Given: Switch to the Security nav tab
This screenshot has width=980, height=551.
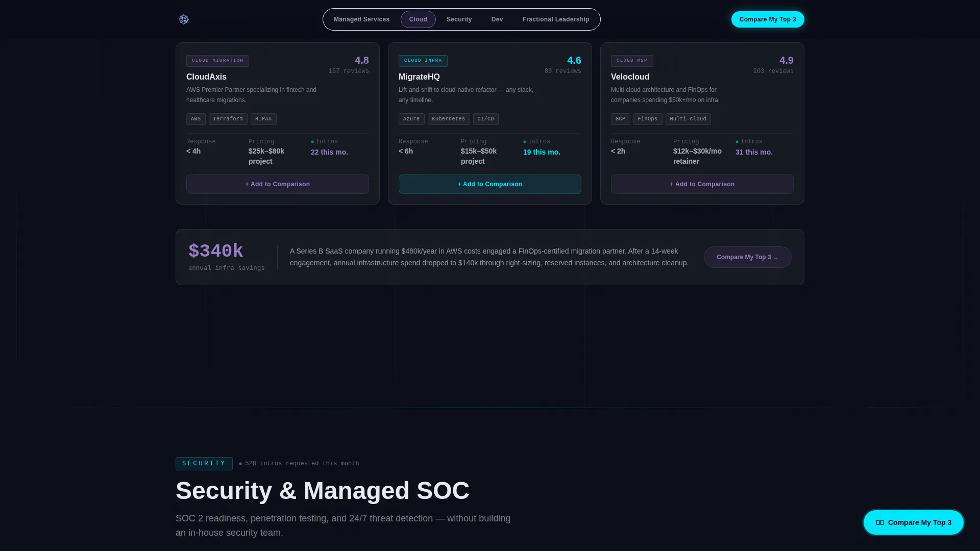Looking at the screenshot, I should click(x=459, y=19).
